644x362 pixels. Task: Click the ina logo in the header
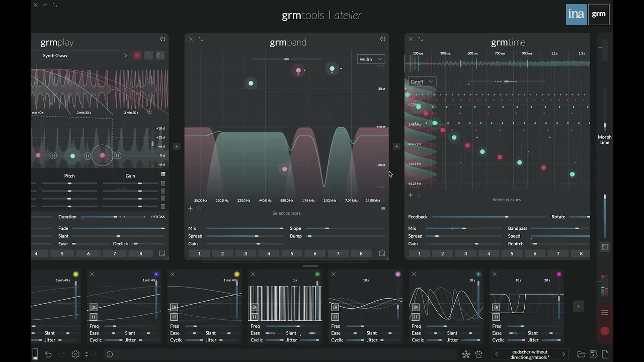576,14
